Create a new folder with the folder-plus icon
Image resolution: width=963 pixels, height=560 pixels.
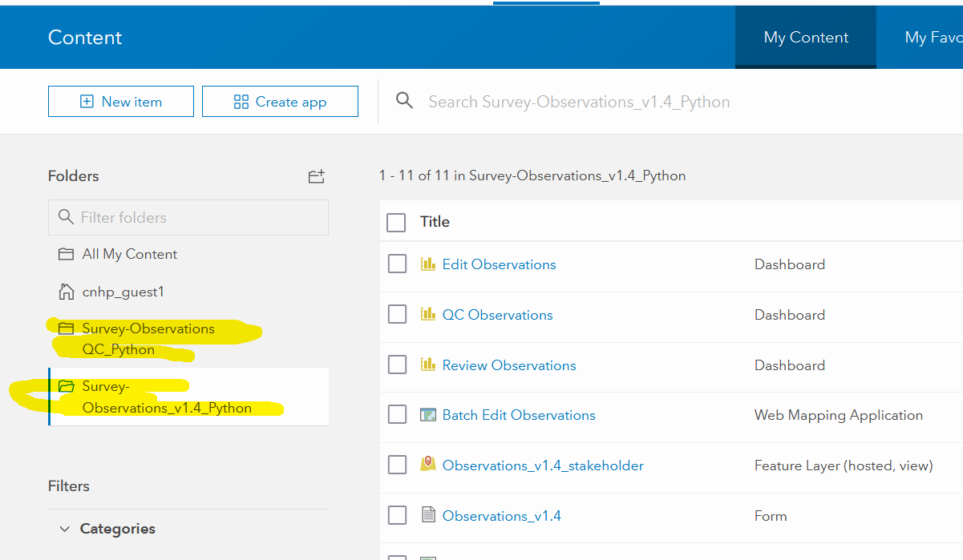tap(317, 176)
